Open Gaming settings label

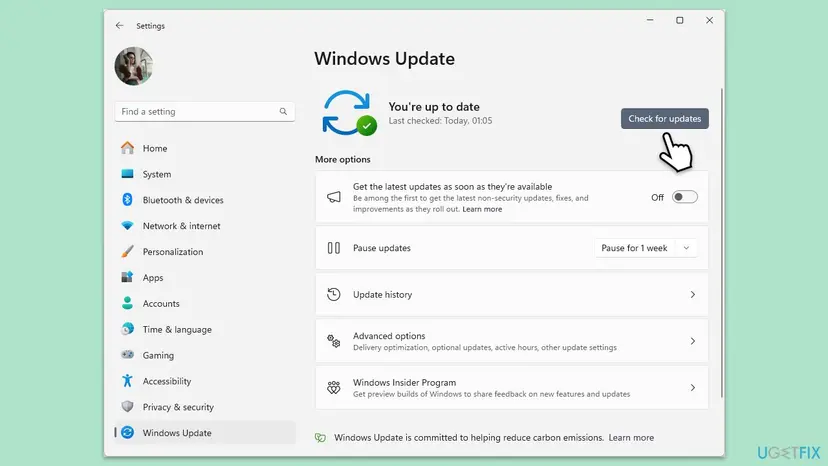coord(158,356)
